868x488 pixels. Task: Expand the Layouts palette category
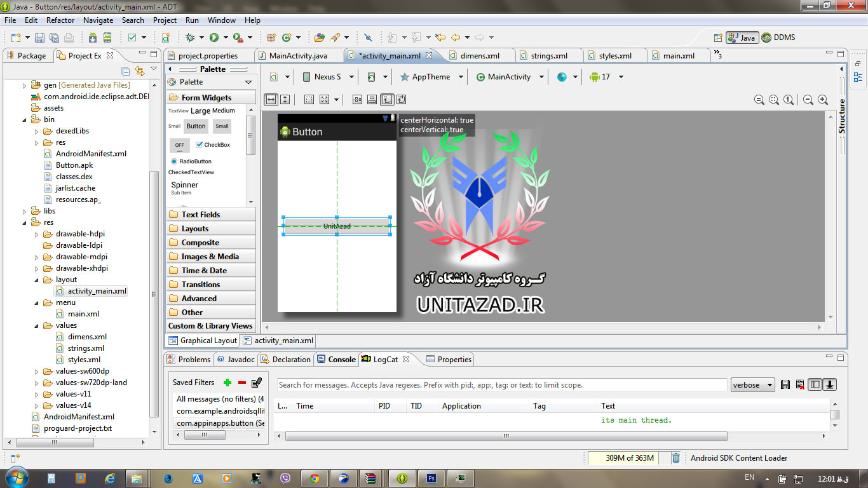pos(211,229)
